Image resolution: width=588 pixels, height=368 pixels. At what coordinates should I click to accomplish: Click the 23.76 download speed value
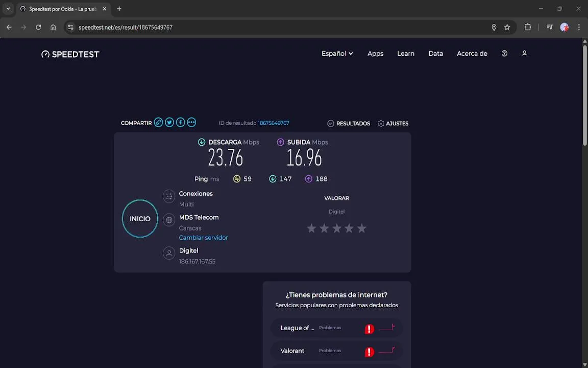click(226, 157)
